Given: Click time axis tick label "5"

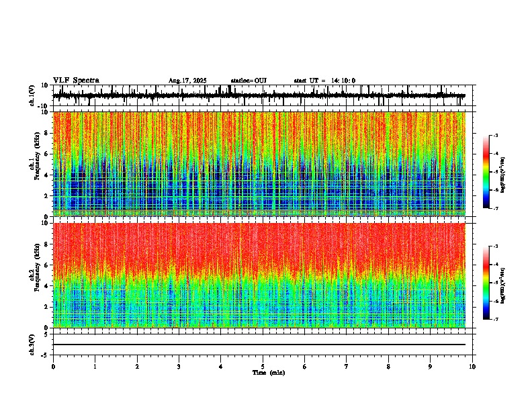Looking at the screenshot, I should (x=263, y=367).
